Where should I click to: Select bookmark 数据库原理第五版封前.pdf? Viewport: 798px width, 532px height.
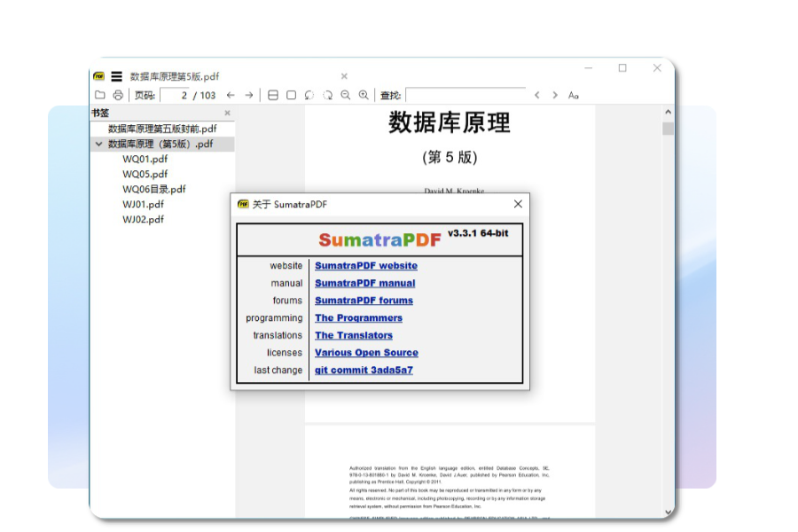click(x=162, y=129)
